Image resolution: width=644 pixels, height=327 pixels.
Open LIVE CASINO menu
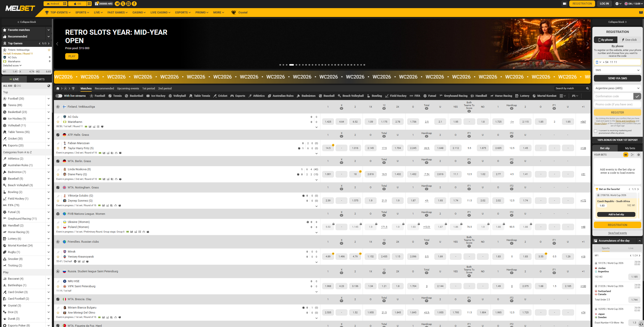click(x=160, y=12)
